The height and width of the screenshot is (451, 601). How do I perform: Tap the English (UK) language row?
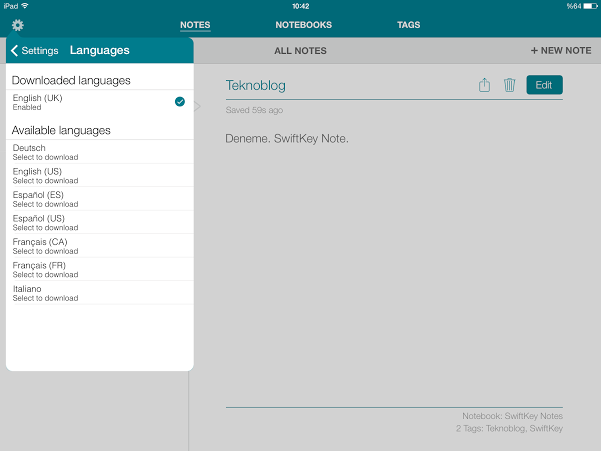click(x=100, y=102)
